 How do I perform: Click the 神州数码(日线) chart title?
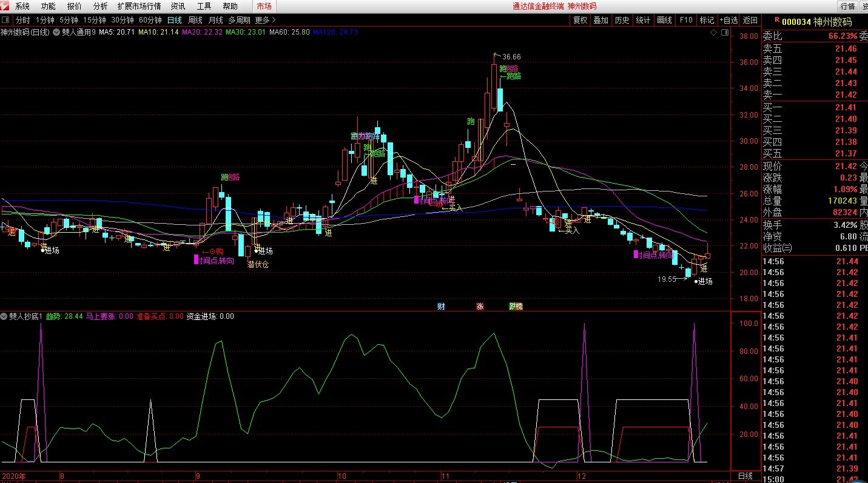25,32
